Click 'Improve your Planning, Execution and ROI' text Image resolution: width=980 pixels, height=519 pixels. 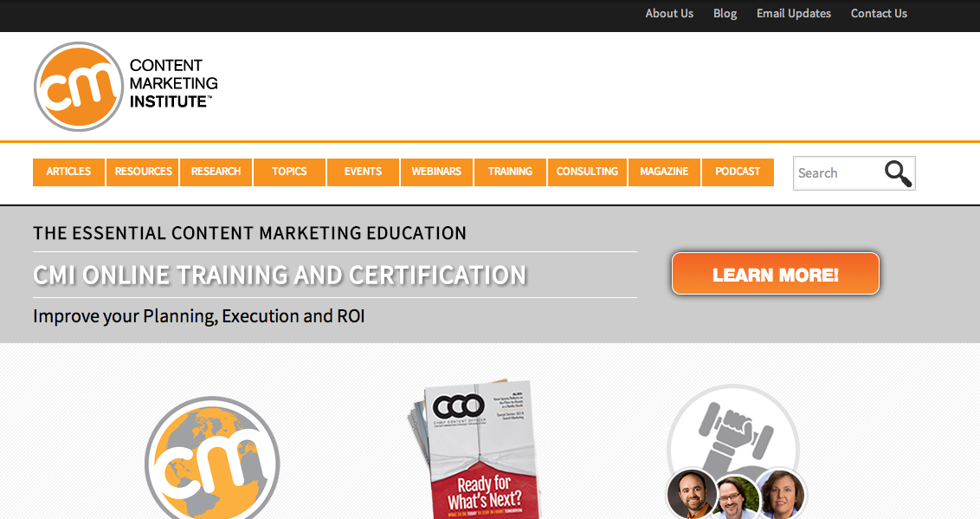pos(199,316)
